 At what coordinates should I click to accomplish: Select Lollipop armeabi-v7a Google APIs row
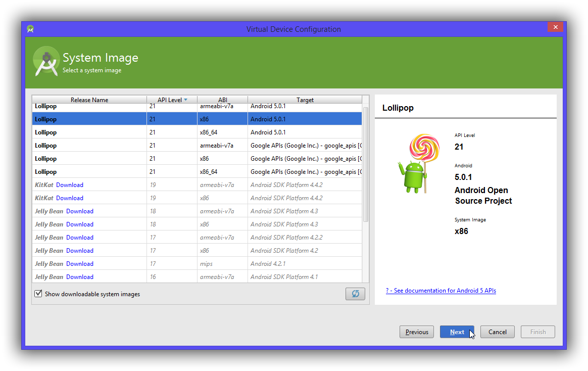coord(197,145)
